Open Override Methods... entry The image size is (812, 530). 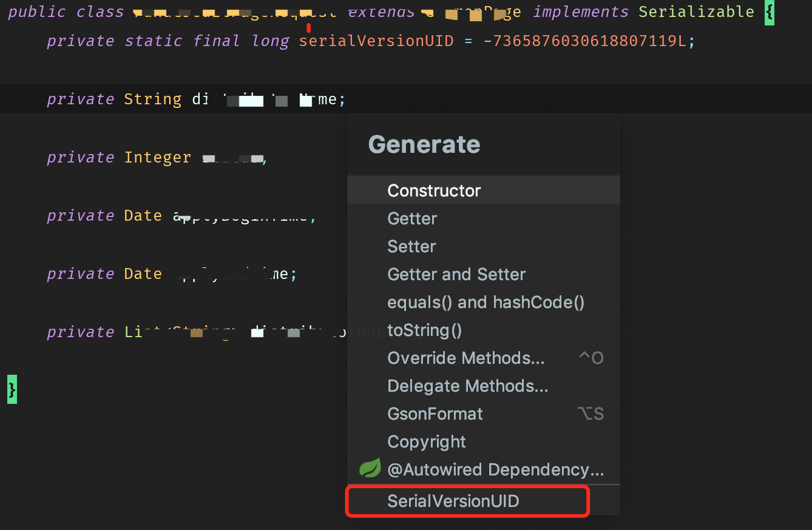click(x=483, y=358)
